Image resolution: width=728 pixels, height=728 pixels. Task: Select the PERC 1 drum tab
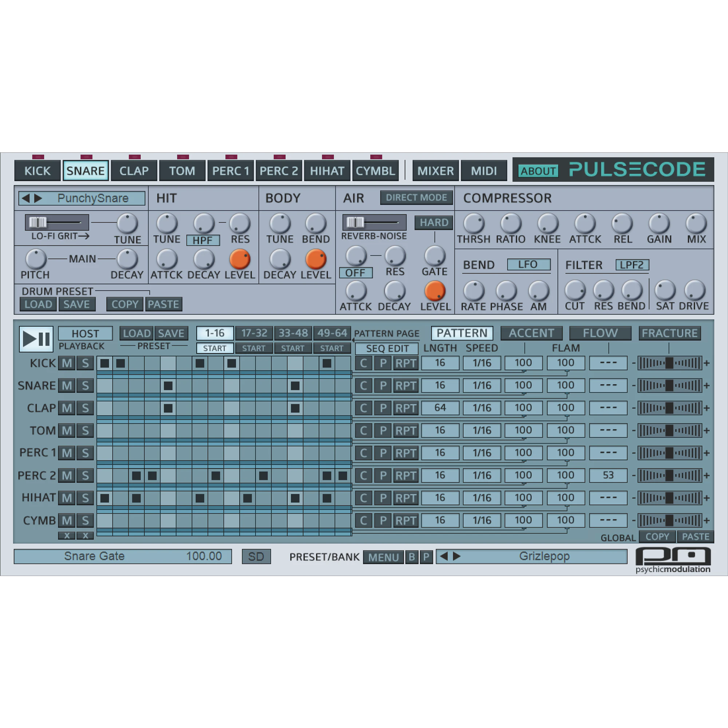point(231,170)
